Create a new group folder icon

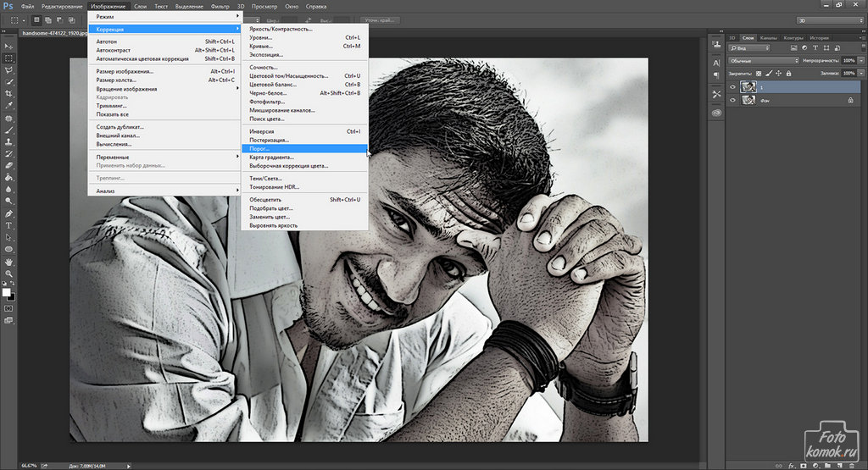[x=828, y=466]
